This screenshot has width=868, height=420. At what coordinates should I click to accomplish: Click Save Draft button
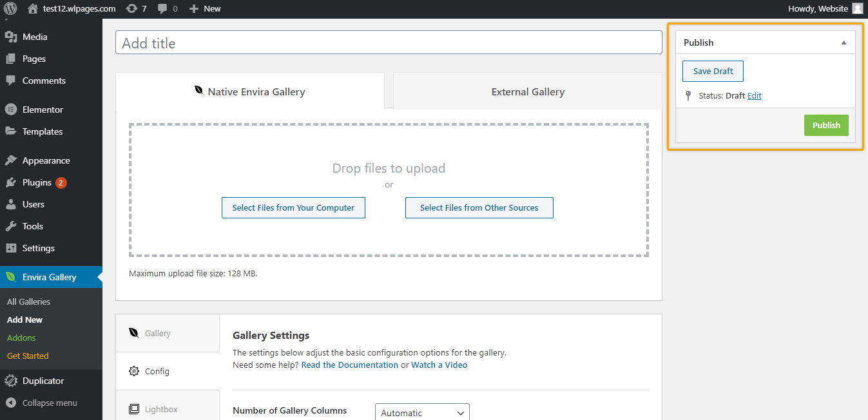pyautogui.click(x=713, y=71)
